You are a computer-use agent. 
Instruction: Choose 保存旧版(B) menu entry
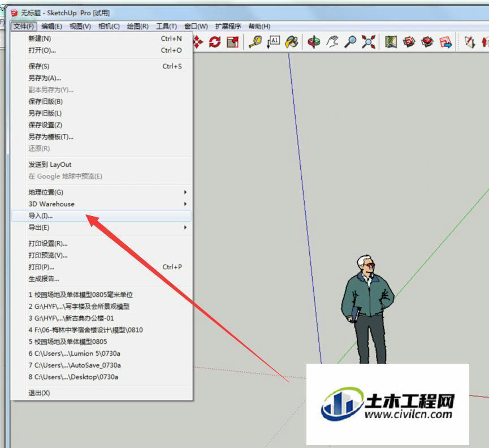coord(101,101)
